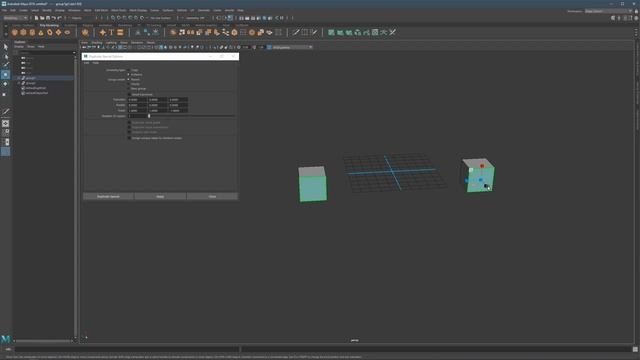Click the Save Scene icon on status line
640x360 pixels.
[x=48, y=18]
